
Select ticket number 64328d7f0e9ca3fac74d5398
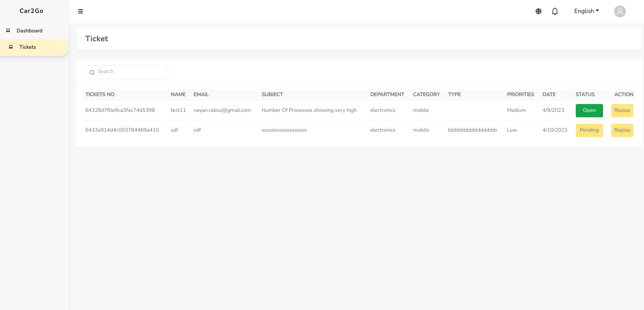120,110
